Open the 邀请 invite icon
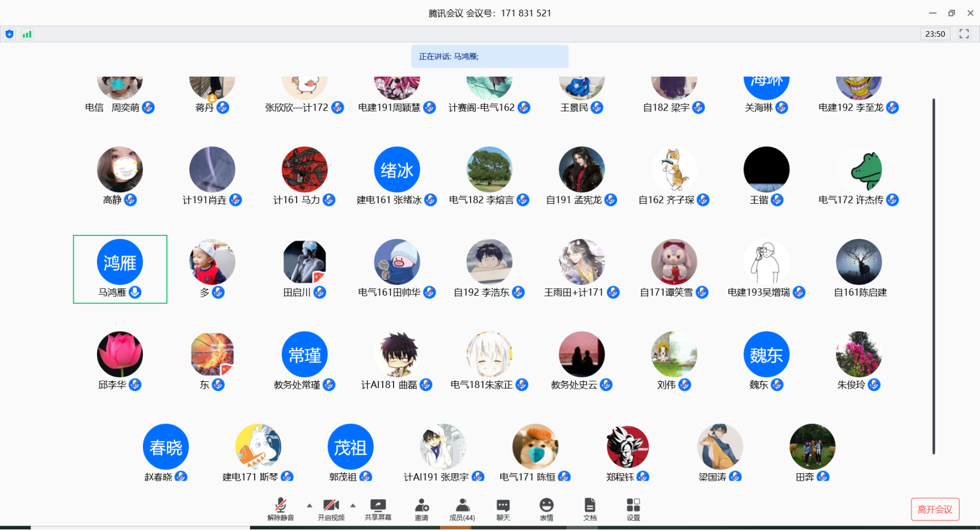Image resolution: width=980 pixels, height=530 pixels. pos(421,506)
